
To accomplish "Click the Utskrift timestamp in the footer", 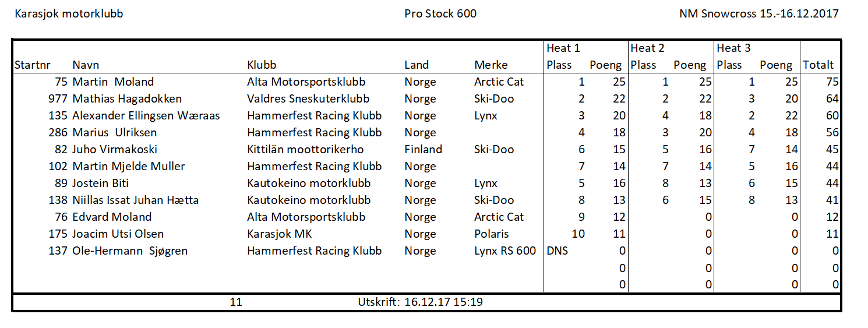I will [420, 302].
